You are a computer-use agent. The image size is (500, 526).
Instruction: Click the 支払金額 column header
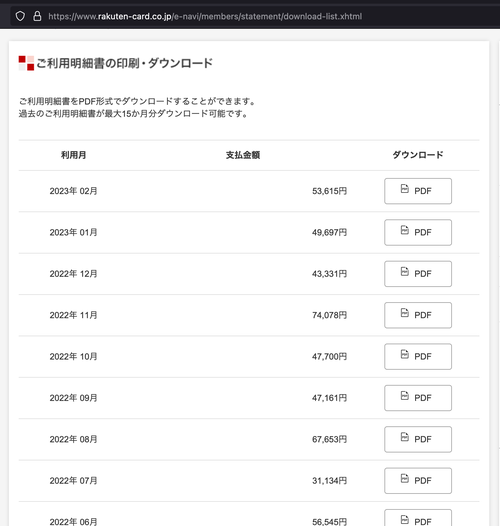pos(243,155)
